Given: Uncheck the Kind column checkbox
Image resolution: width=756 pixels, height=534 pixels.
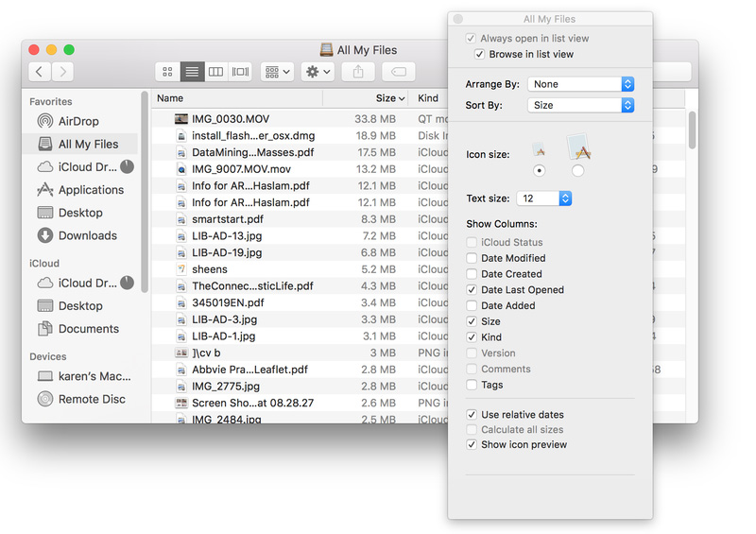Looking at the screenshot, I should [x=472, y=337].
